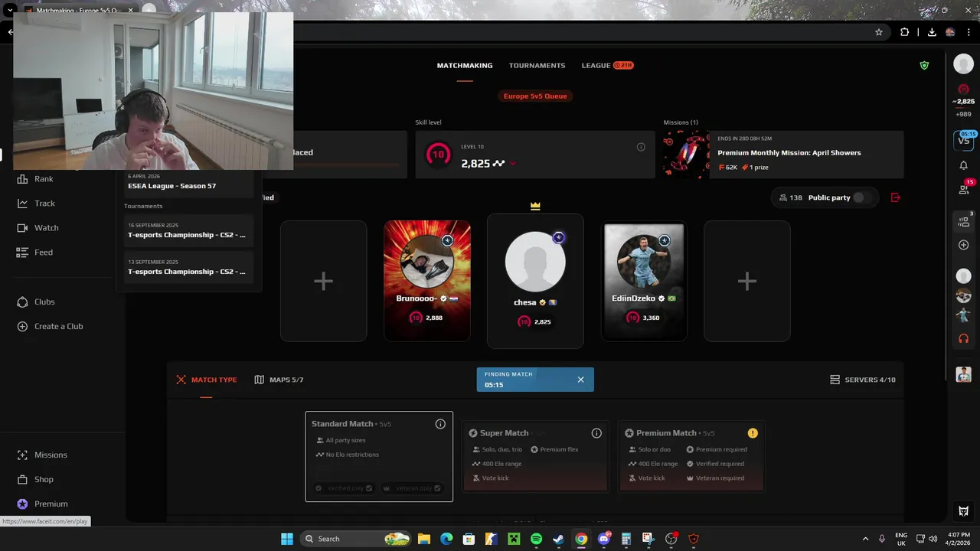The image size is (980, 551).
Task: Open the Premium page
Action: click(42, 504)
